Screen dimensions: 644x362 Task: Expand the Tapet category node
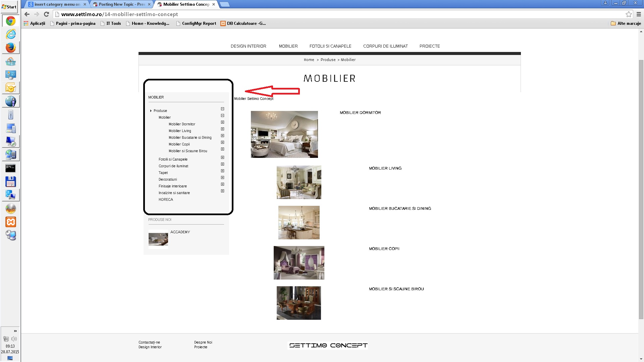222,171
